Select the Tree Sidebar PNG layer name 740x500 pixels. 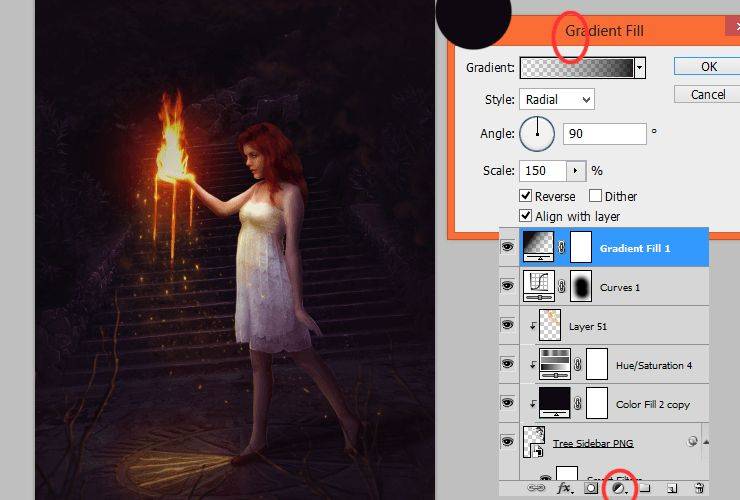click(593, 443)
